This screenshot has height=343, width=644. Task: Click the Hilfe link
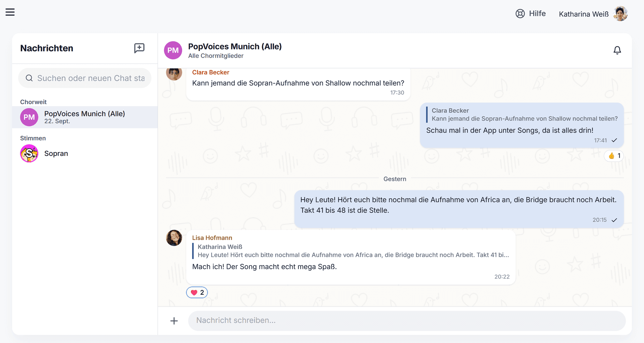[531, 14]
